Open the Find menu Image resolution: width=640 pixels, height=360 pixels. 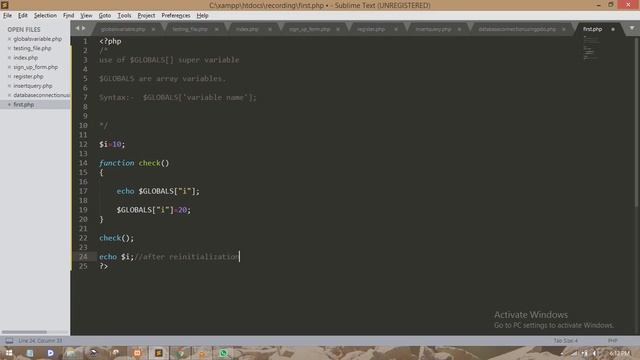(x=68, y=16)
